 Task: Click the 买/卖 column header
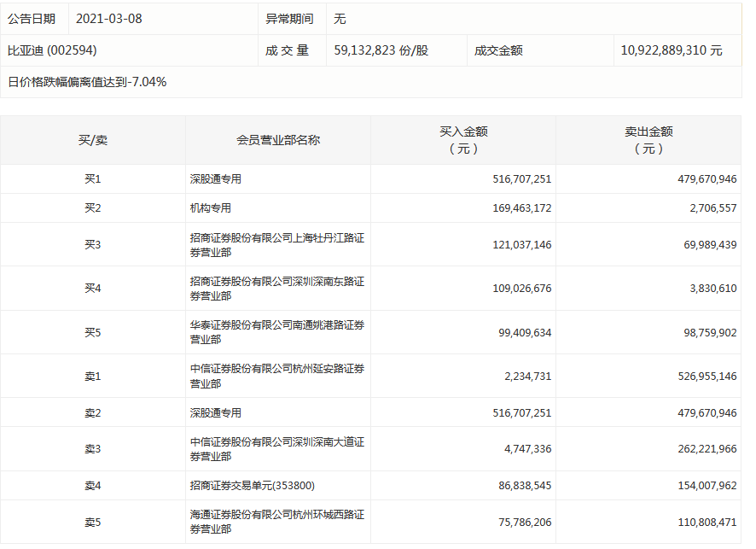click(x=92, y=140)
